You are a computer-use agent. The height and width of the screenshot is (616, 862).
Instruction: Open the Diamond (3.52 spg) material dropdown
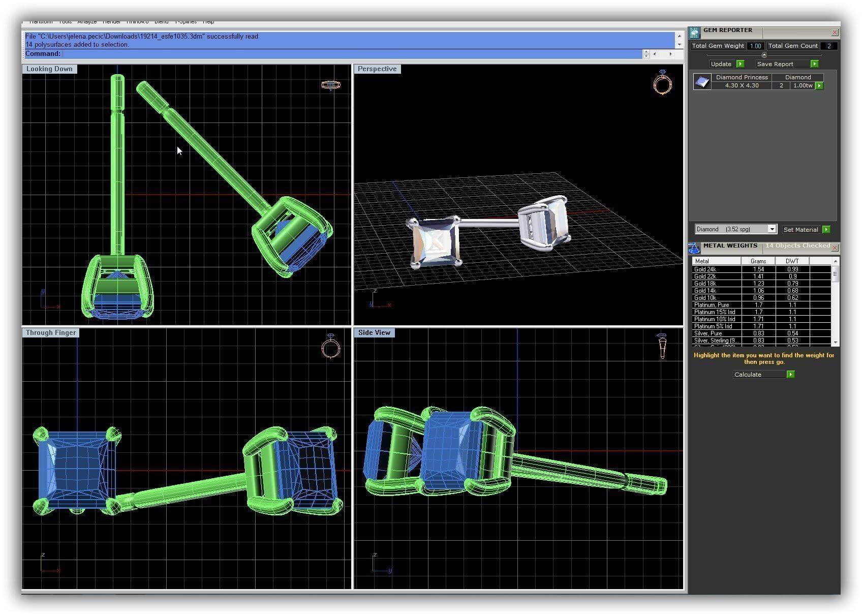point(772,229)
